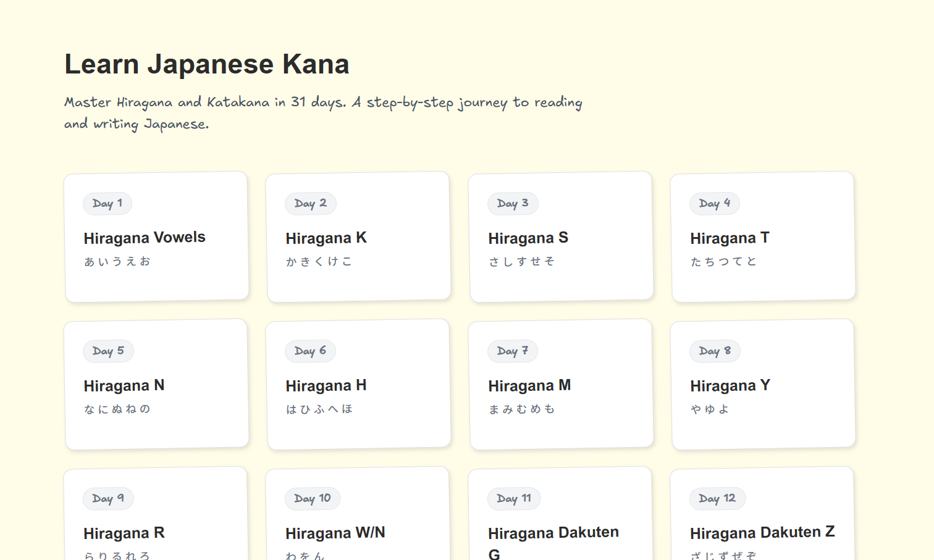This screenshot has width=934, height=560.
Task: Click the Day 8 badge on Hiragana Y
Action: point(714,351)
